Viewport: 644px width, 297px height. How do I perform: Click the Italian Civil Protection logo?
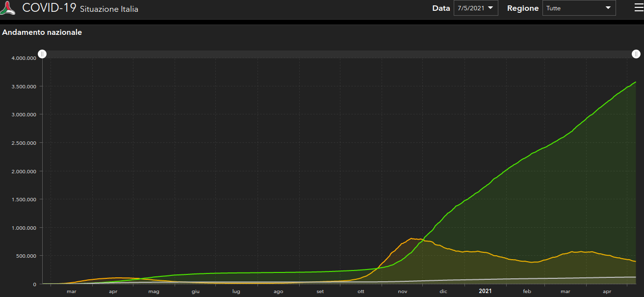coord(8,8)
